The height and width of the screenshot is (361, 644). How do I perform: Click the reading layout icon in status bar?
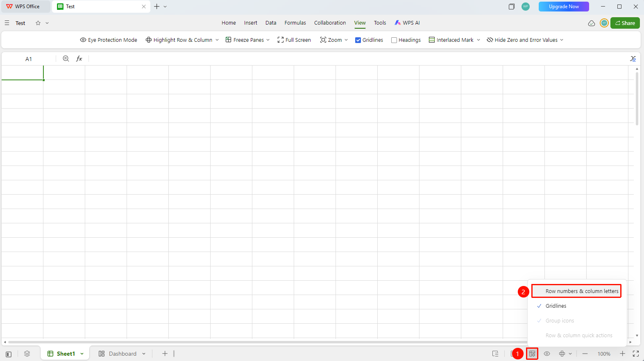[562, 354]
